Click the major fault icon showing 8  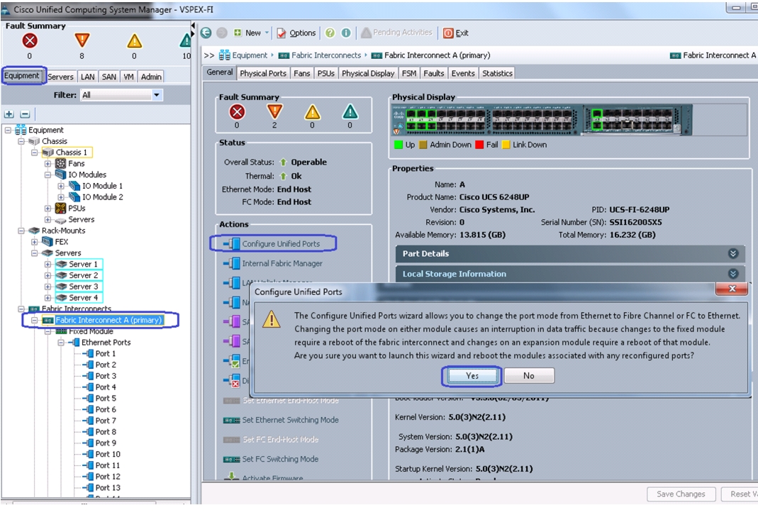[x=82, y=40]
